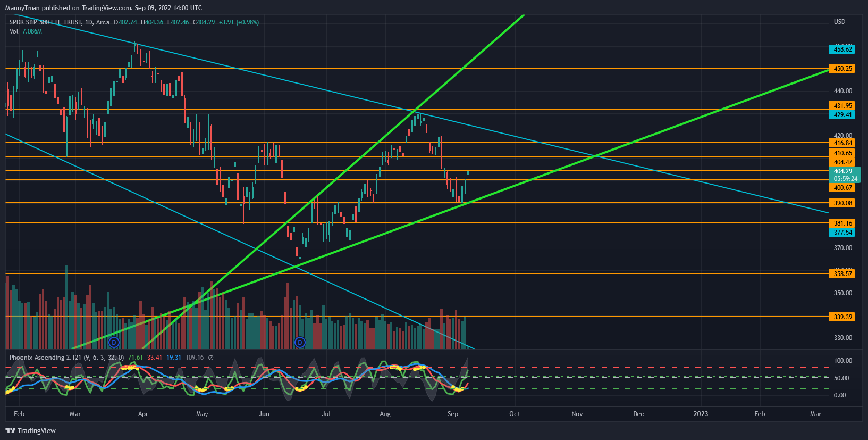Viewport: 868px width, 440px height.
Task: Click the Apr label on time axis
Action: [x=143, y=414]
